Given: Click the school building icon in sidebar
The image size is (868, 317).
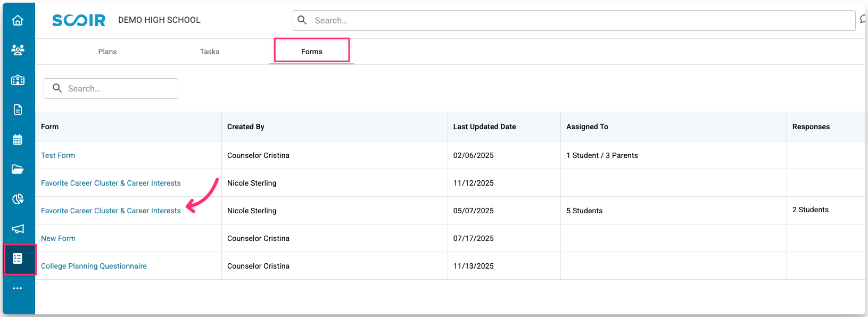Looking at the screenshot, I should tap(18, 80).
